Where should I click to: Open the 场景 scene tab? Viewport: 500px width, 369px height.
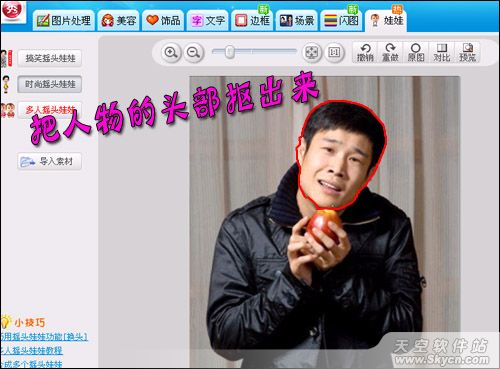[x=297, y=21]
